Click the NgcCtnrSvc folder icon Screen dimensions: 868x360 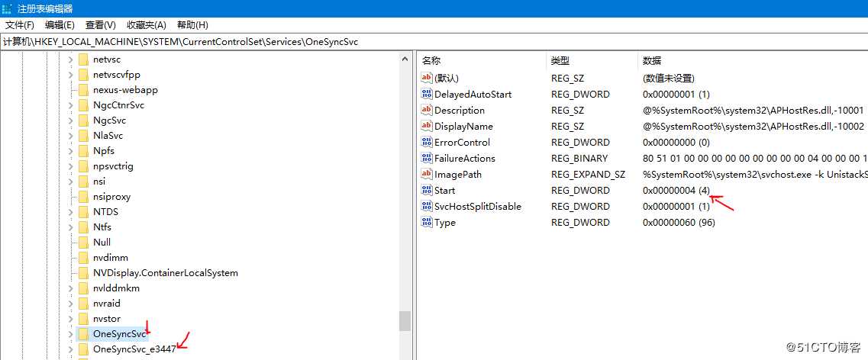click(83, 105)
